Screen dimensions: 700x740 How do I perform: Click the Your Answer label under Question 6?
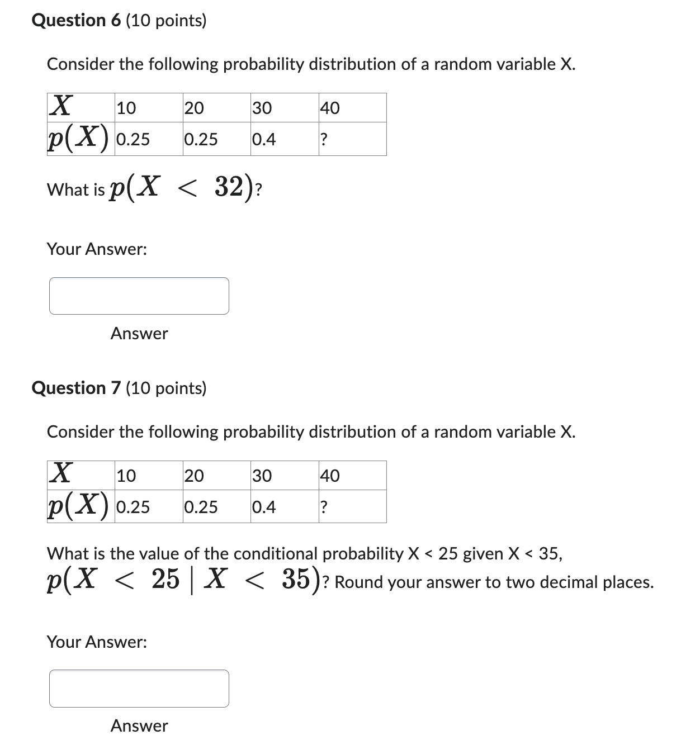click(96, 249)
